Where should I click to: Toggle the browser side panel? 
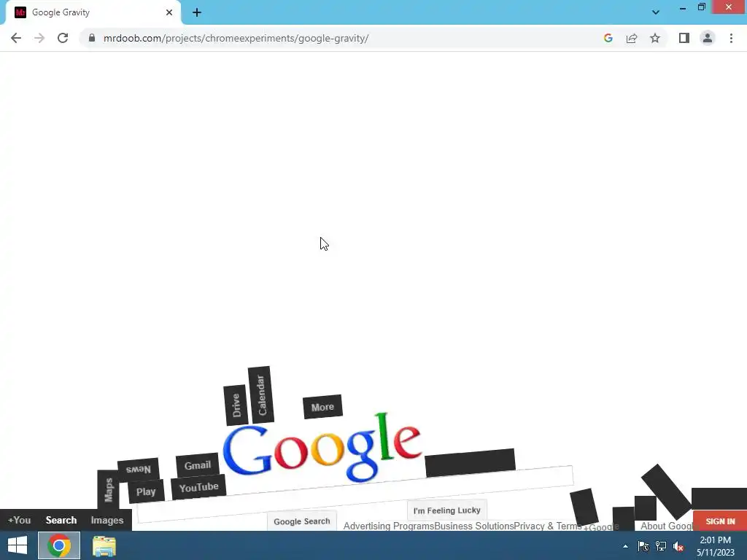(684, 38)
